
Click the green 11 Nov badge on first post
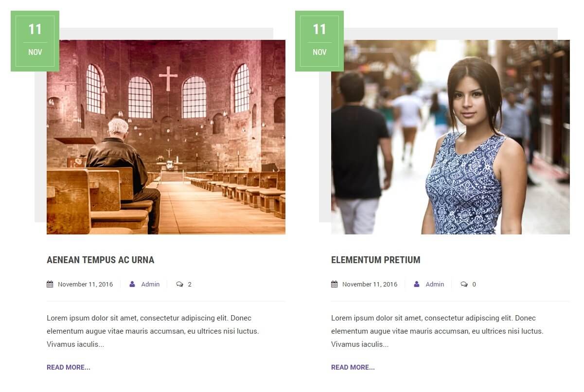tap(35, 41)
